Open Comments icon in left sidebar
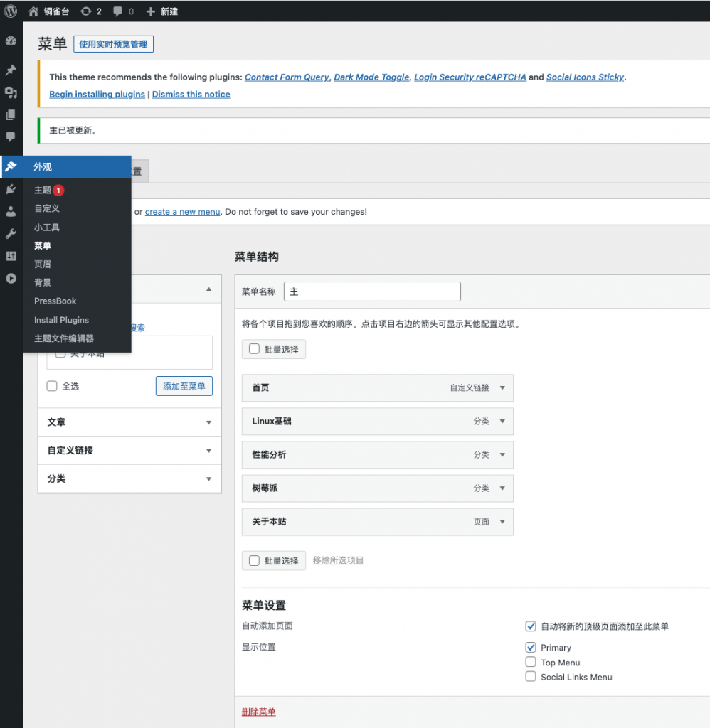The image size is (710, 728). (11, 136)
